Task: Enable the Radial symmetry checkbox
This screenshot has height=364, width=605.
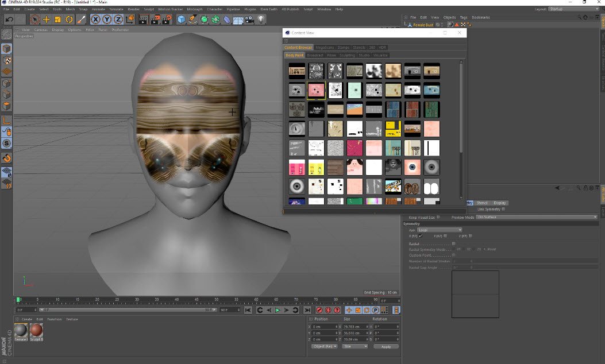Action: click(453, 244)
